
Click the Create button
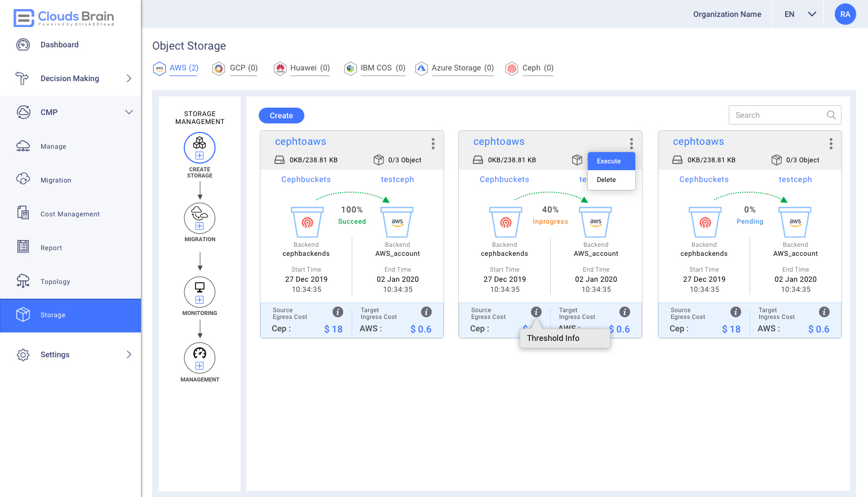point(281,116)
